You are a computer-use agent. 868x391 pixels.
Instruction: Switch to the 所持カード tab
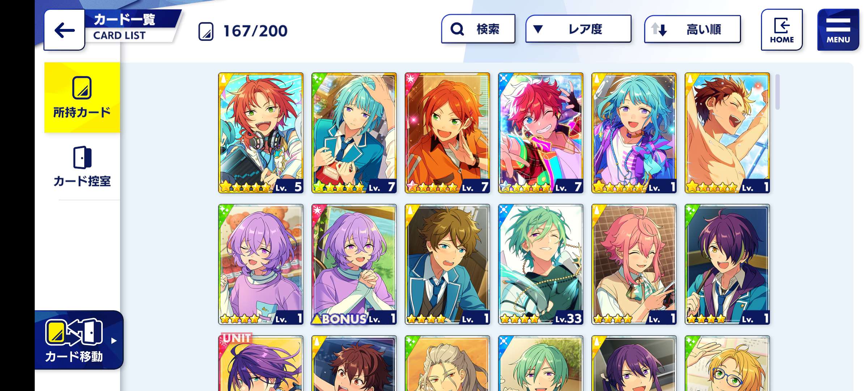click(x=82, y=98)
